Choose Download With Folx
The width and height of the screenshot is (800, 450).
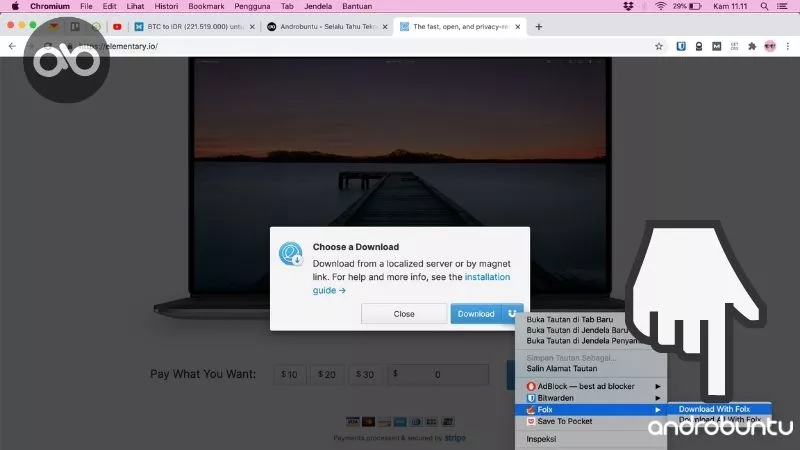[x=719, y=409]
